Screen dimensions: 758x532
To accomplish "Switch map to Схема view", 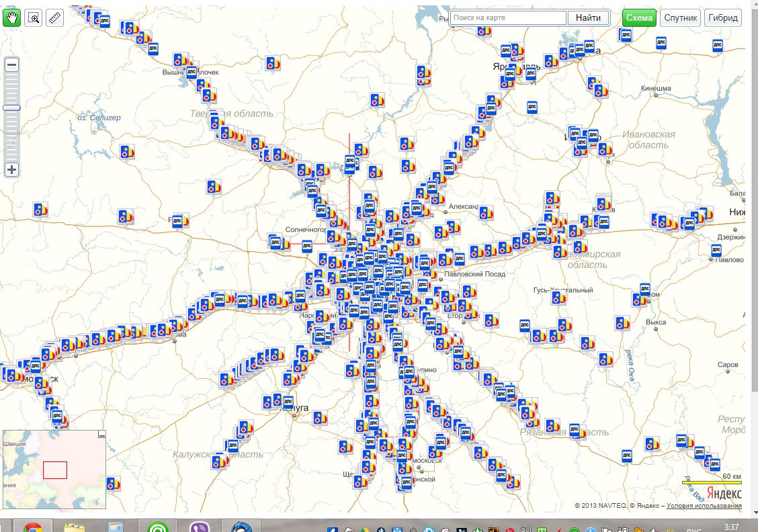I will click(638, 18).
